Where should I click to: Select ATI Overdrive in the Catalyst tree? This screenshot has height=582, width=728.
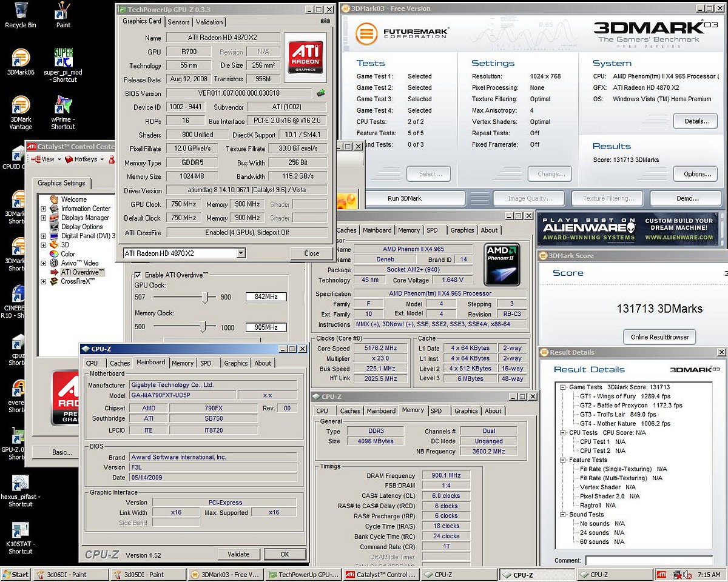click(83, 272)
